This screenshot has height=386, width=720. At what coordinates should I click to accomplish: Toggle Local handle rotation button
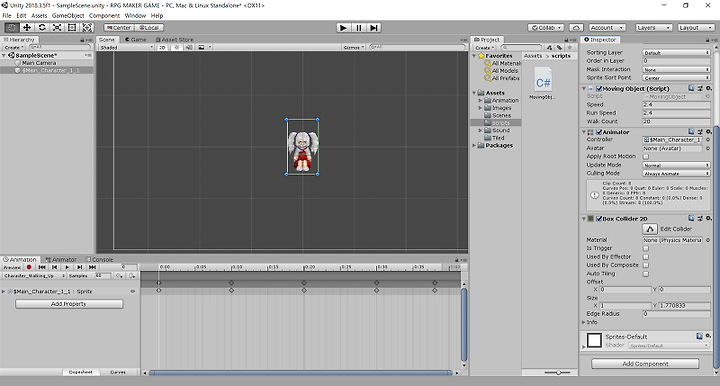(149, 28)
